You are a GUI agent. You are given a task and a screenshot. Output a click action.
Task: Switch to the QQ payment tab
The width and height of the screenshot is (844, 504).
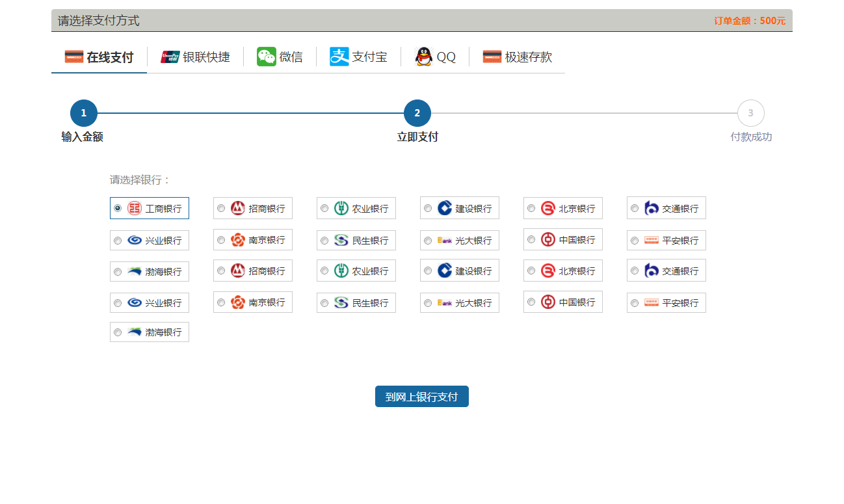tap(435, 57)
